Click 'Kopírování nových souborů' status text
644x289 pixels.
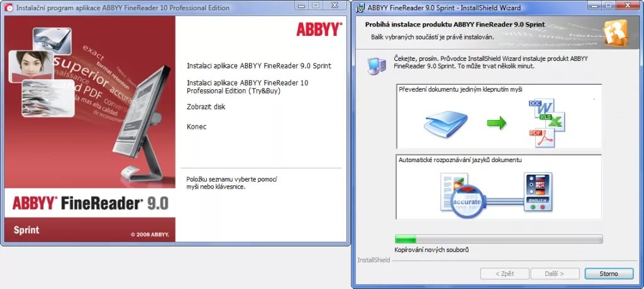coord(431,249)
